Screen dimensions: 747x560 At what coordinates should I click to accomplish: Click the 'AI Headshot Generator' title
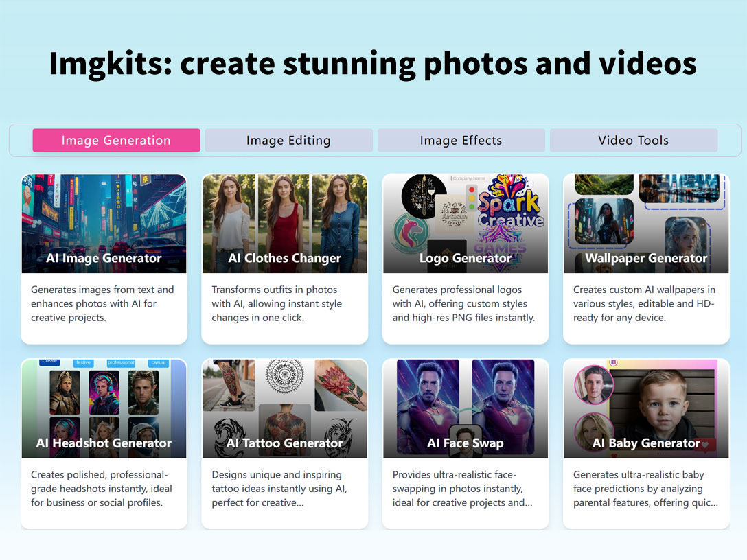(104, 443)
